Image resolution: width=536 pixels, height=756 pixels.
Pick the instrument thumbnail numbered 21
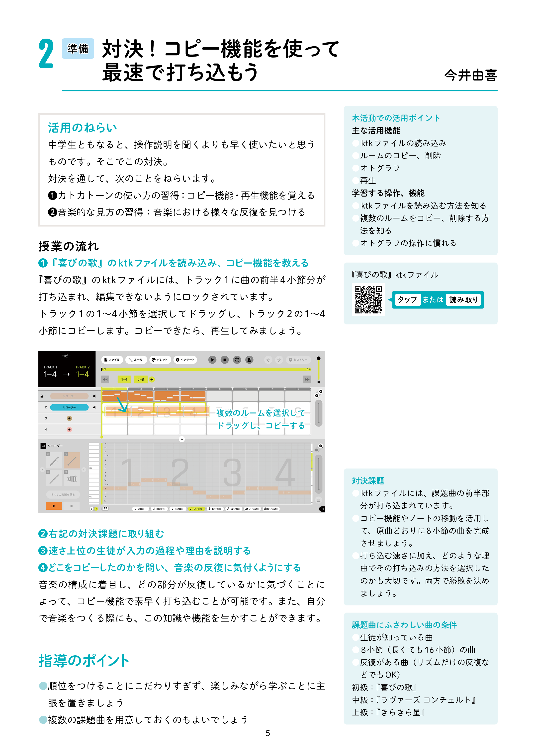tap(54, 460)
